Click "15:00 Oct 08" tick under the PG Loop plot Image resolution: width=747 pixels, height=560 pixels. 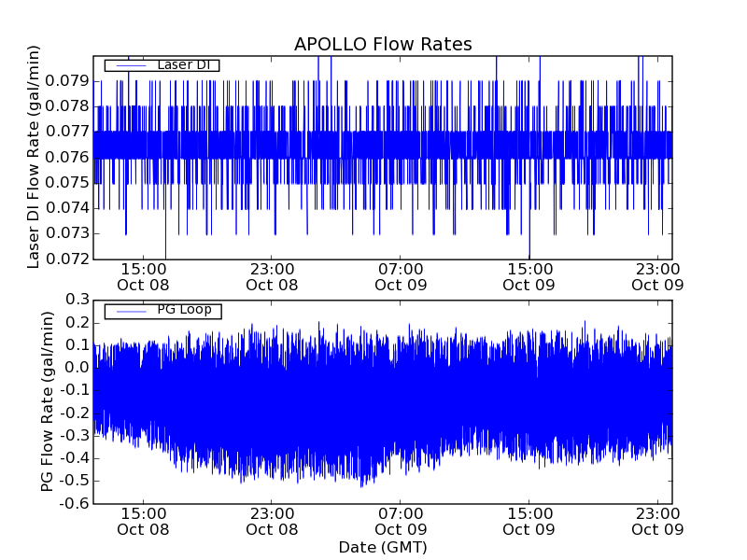click(x=143, y=522)
